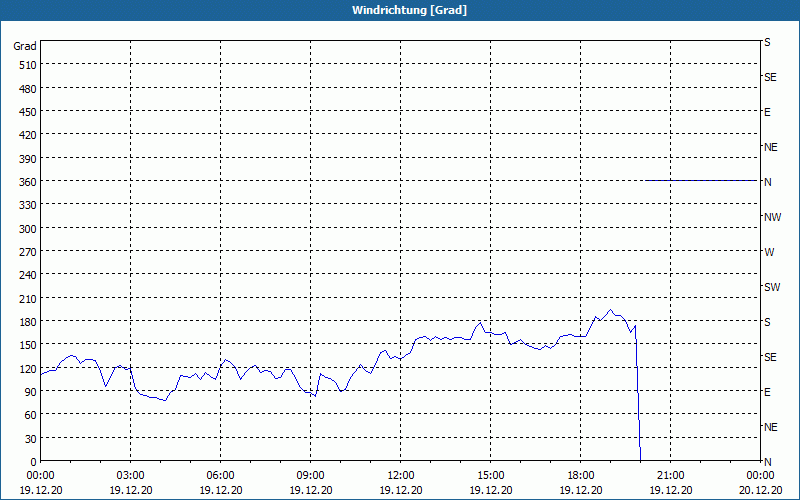Viewport: 800px width, 500px height.
Task: Select the "W" compass label
Action: tap(769, 252)
